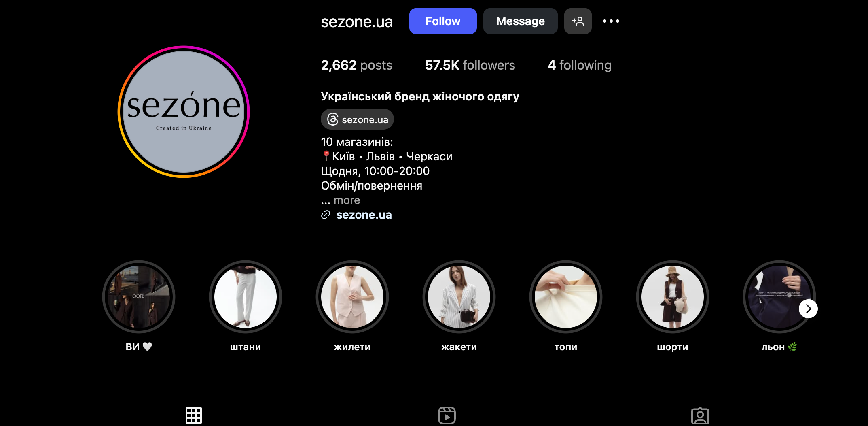The height and width of the screenshot is (426, 868).
Task: Open the sezone.ua website link
Action: [364, 215]
